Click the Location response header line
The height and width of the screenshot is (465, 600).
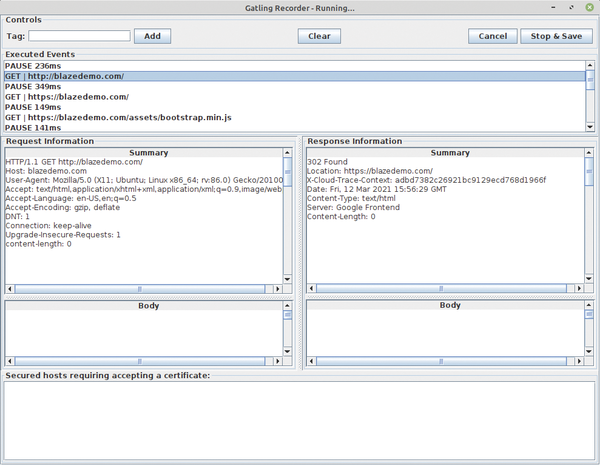[x=370, y=171]
